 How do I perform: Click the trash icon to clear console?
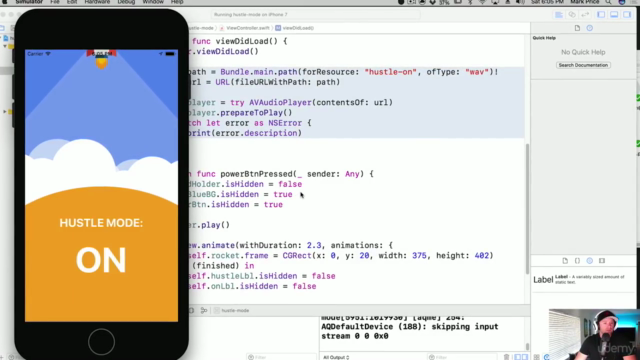507,357
